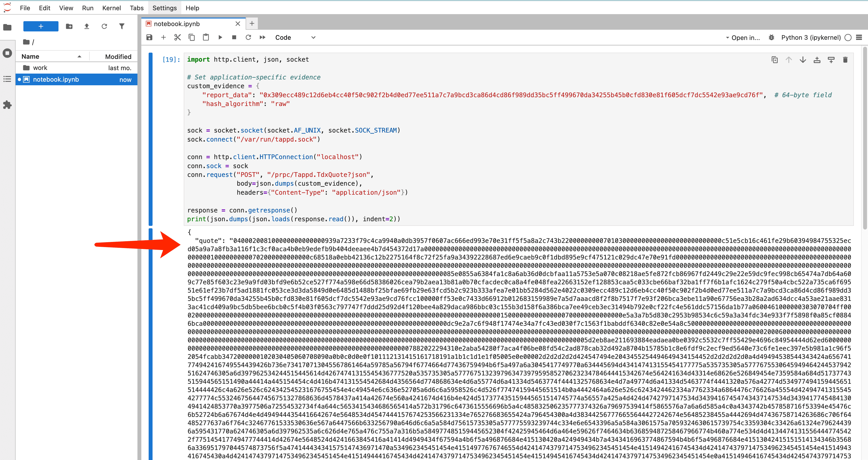The image size is (868, 460).
Task: Restart kernel and run all cells
Action: (262, 38)
